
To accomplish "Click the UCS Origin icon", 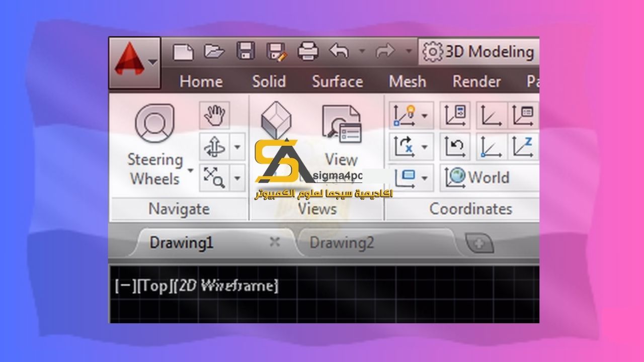I will coord(492,146).
